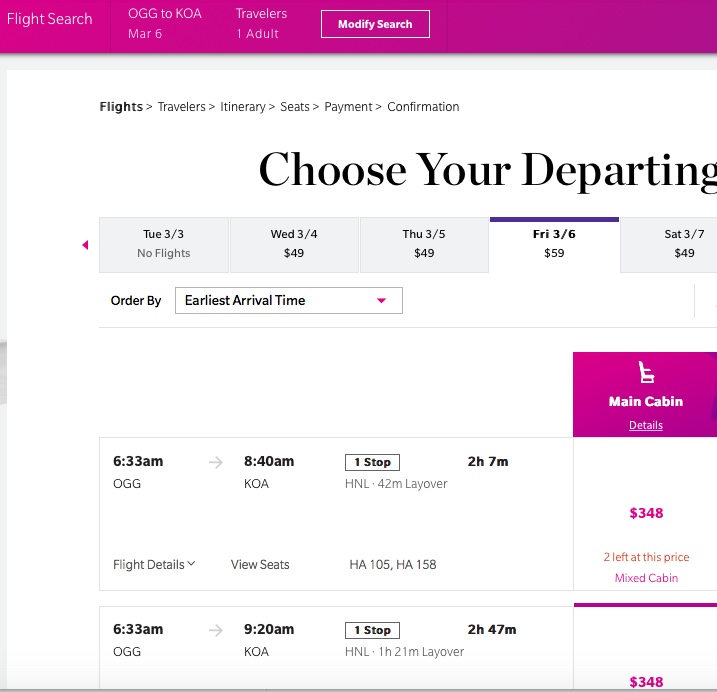Screen dimensions: 717x692
Task: Select the Wed 3/4 date tab
Action: click(294, 245)
